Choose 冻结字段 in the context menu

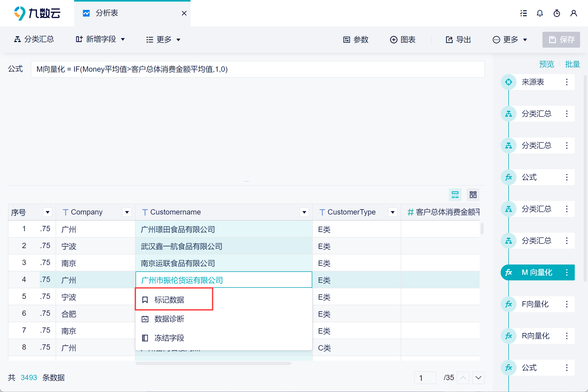coord(169,338)
